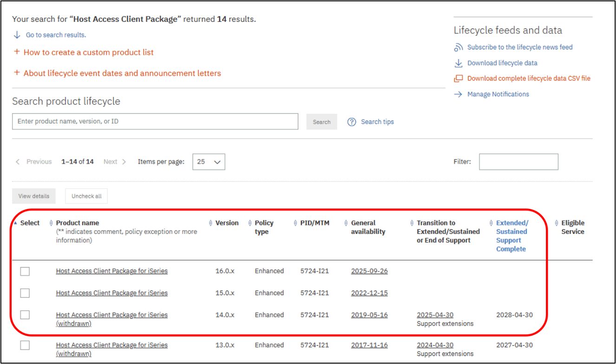616x364 pixels.
Task: Click the 5724-I21 cell in the 16.0.x row
Action: click(315, 271)
